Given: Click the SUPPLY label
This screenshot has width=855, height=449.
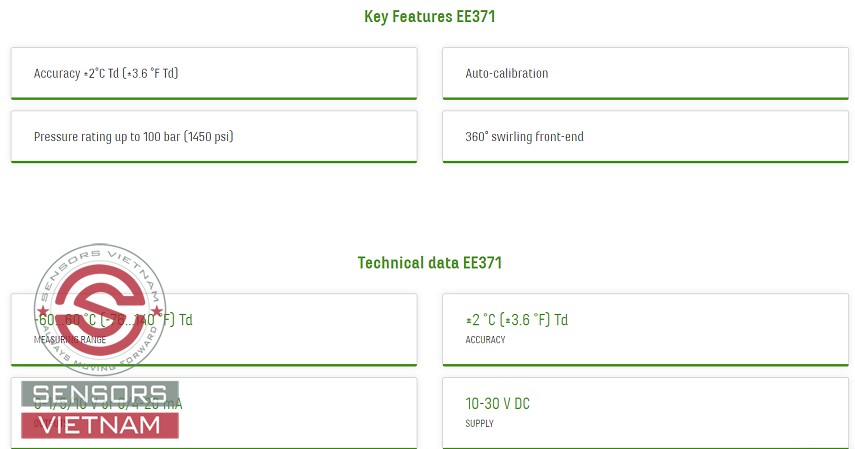Looking at the screenshot, I should click(x=479, y=424).
